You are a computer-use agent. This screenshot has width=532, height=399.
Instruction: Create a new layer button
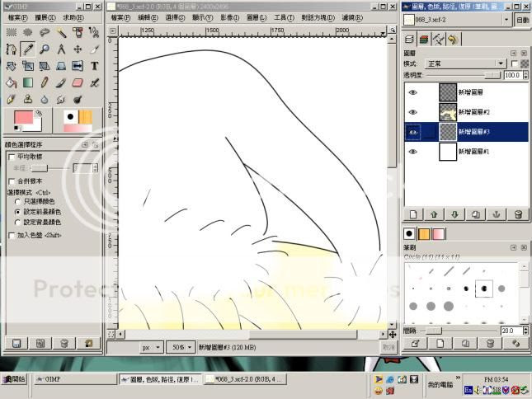(413, 214)
